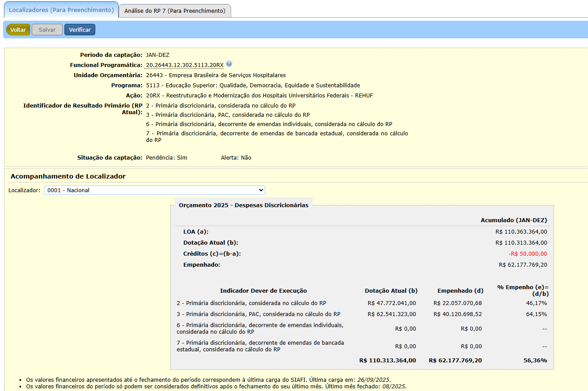Click the % Empenho (e)=(d/b) column header
588x391 pixels.
pyautogui.click(x=523, y=290)
